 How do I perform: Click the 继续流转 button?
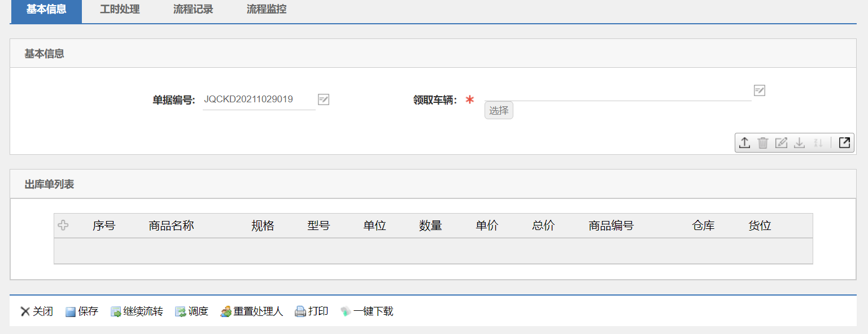pos(137,311)
